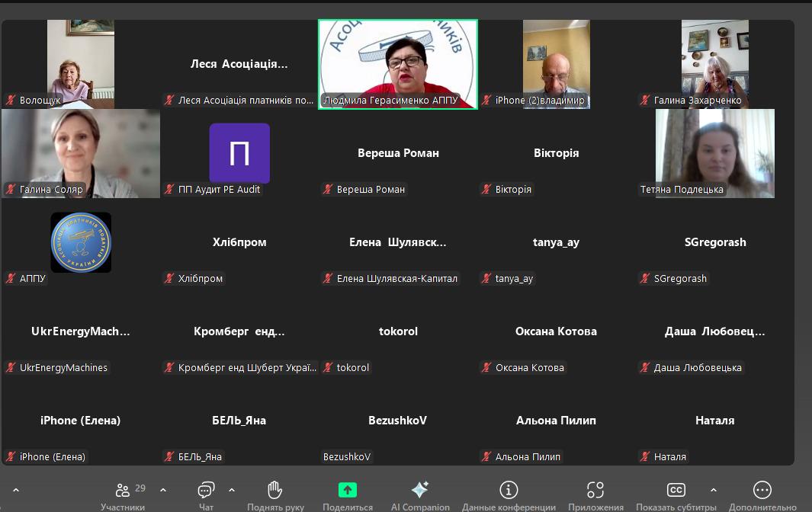812x512 pixels.
Task: Click the Кромберг енд Шуберт name label
Action: pos(247,367)
